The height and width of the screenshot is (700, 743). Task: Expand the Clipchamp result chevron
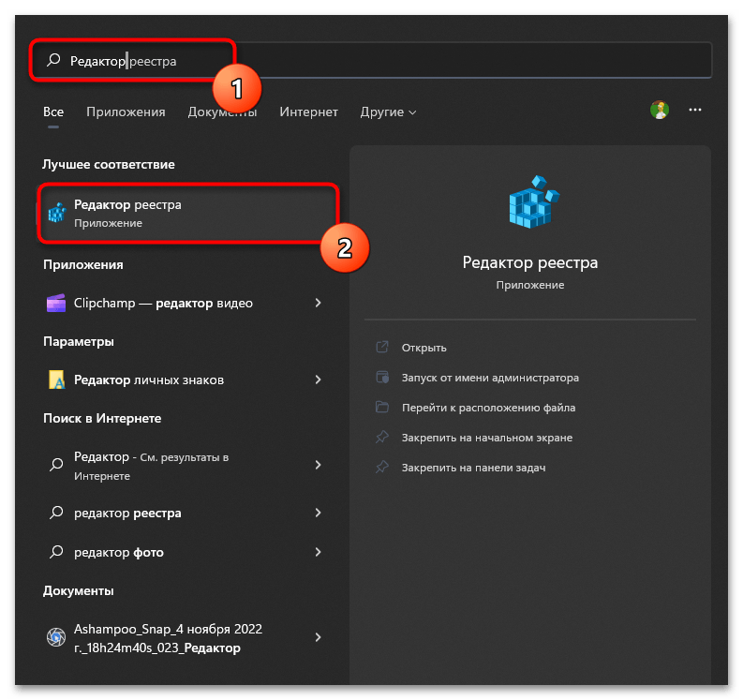tap(318, 303)
